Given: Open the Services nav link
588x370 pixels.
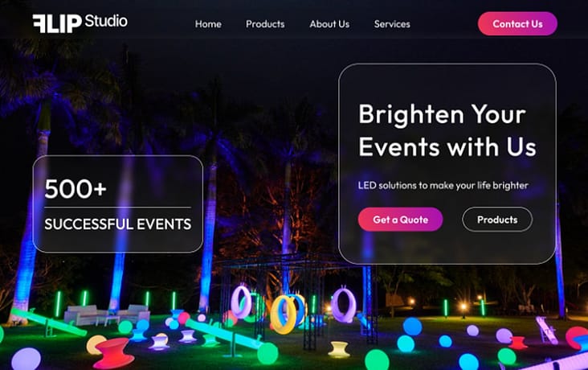Looking at the screenshot, I should pos(392,24).
